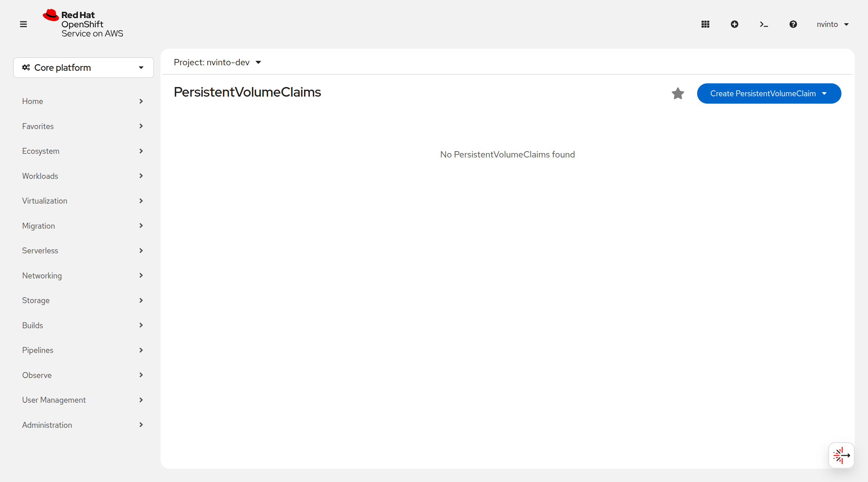
Task: Open the Lightspeed assistant floating button
Action: point(841,455)
